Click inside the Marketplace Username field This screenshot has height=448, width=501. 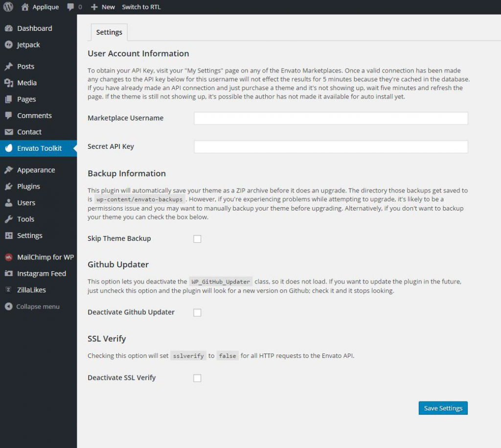click(x=331, y=118)
